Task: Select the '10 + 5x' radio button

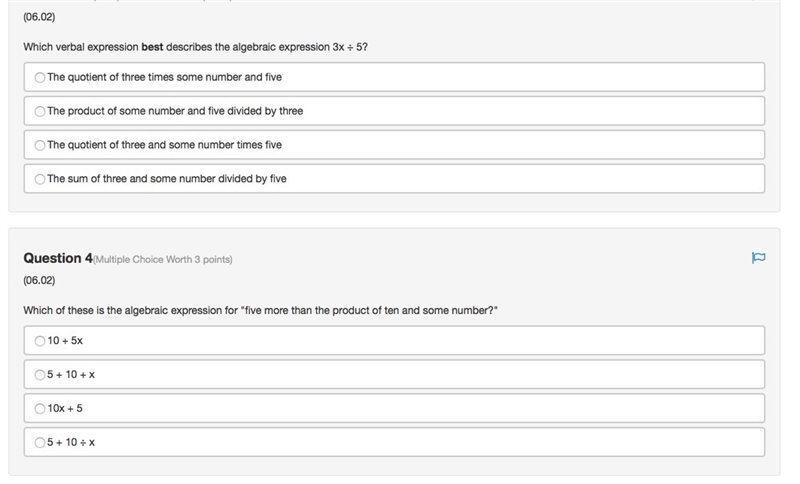Action: point(40,341)
